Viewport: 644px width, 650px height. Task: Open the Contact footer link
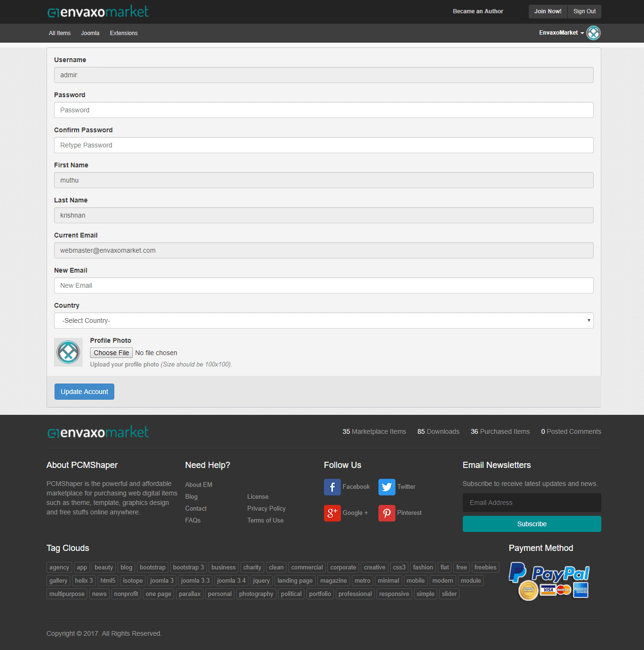(196, 508)
